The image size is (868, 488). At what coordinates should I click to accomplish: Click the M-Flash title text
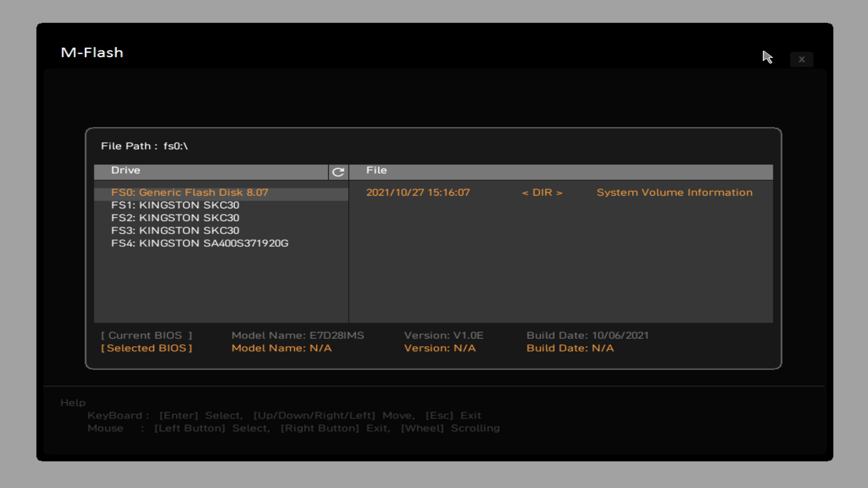pos(92,53)
